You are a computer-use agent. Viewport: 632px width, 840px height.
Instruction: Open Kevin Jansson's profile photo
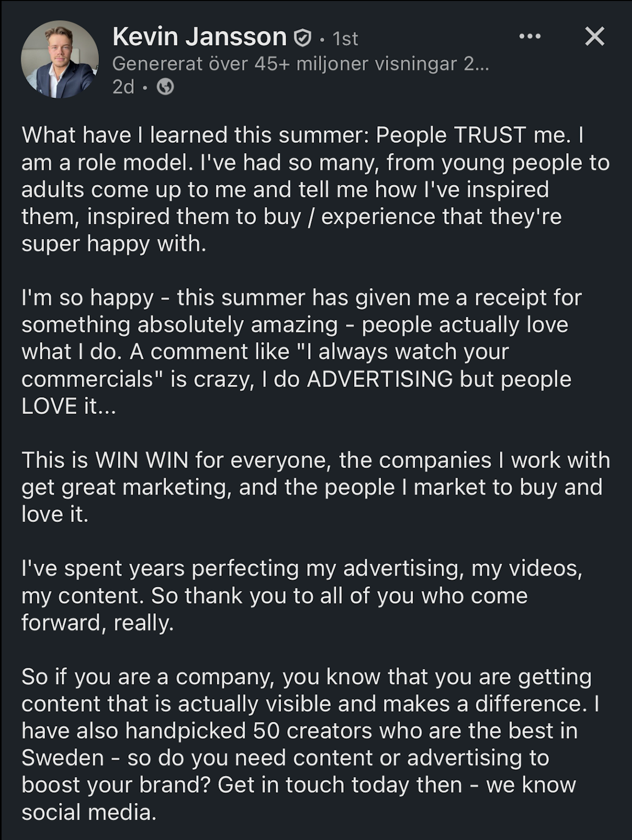[60, 59]
